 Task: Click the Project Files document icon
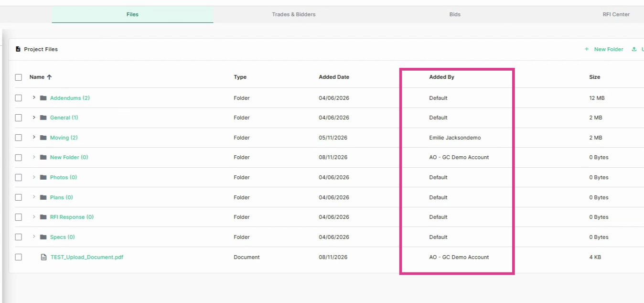tap(18, 49)
